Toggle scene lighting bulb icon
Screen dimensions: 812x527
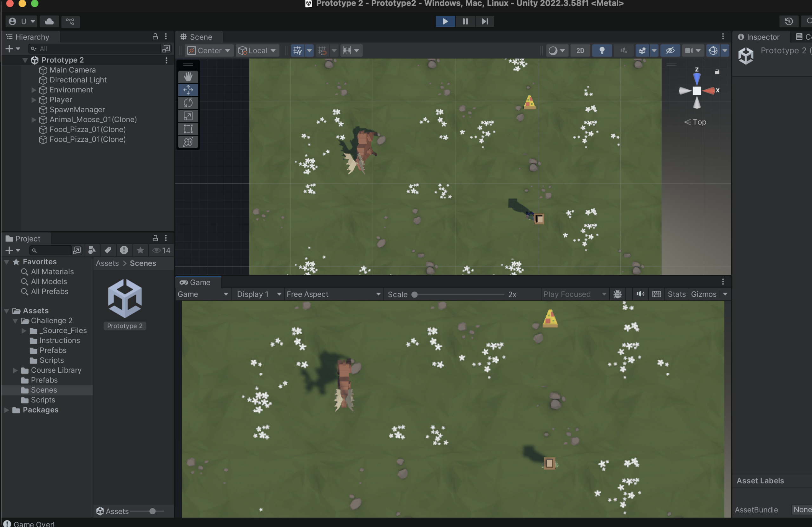coord(602,50)
